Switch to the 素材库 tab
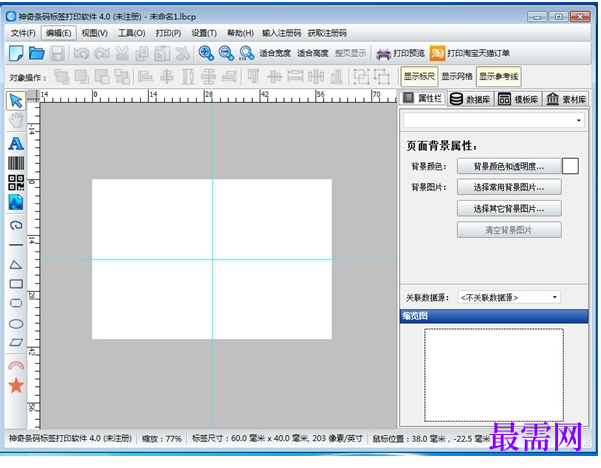The image size is (601, 468). (x=566, y=99)
